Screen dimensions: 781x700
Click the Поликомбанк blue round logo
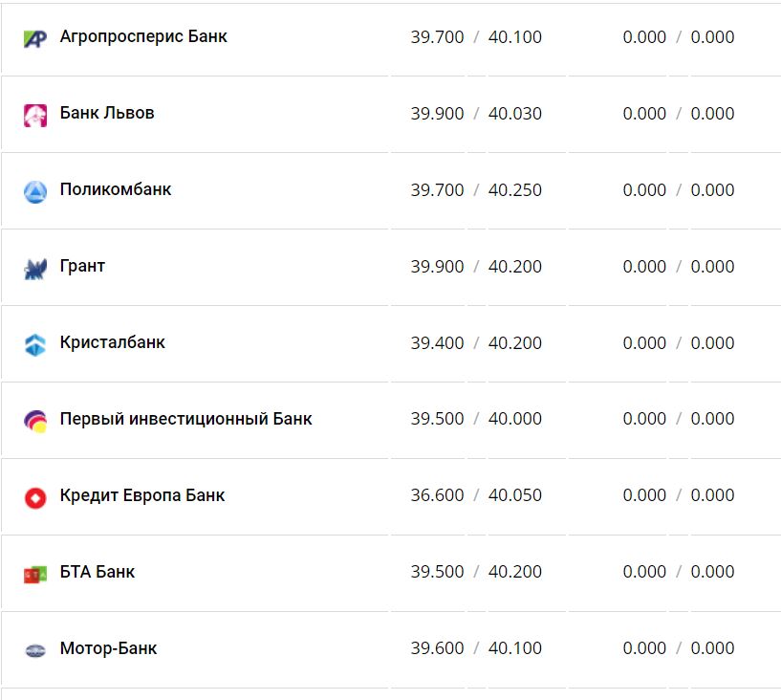click(x=35, y=191)
